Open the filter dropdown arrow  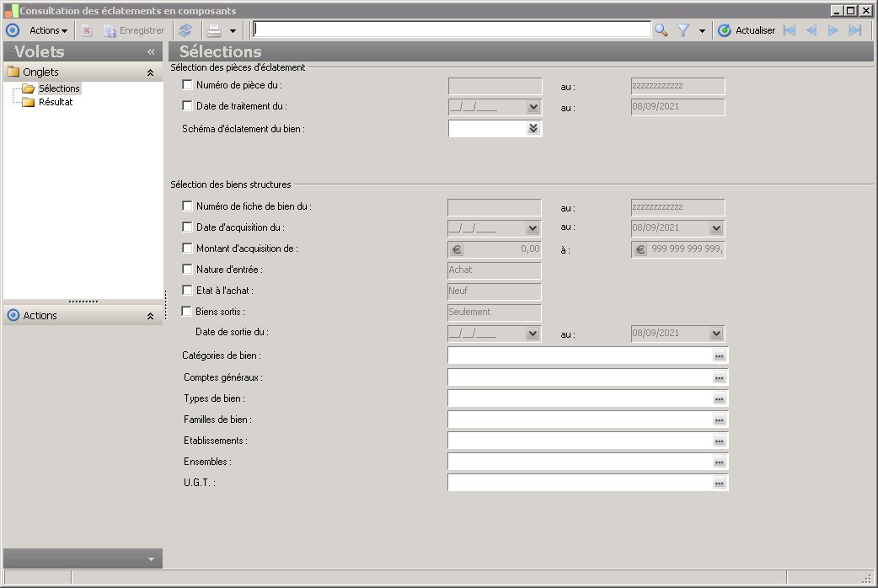(702, 31)
